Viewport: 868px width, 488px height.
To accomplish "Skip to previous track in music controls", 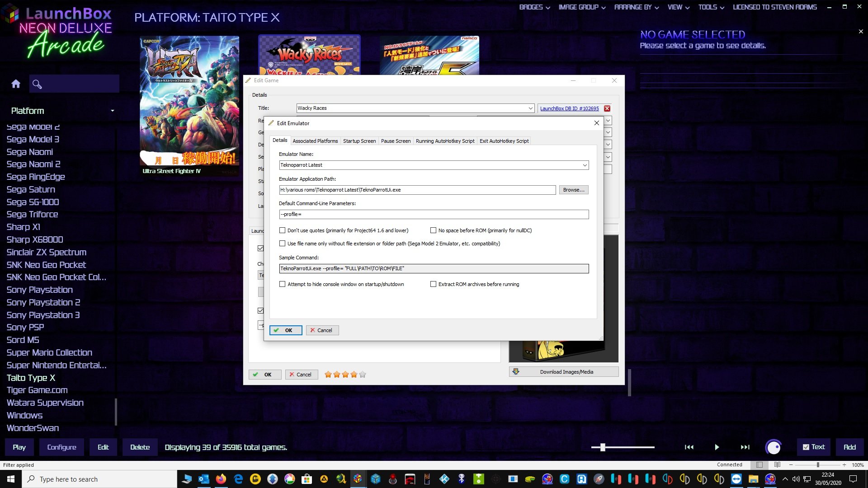I will [x=689, y=447].
